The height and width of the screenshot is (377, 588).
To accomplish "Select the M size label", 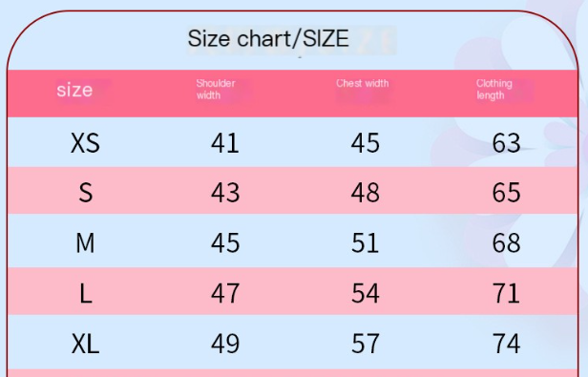I will tap(86, 243).
